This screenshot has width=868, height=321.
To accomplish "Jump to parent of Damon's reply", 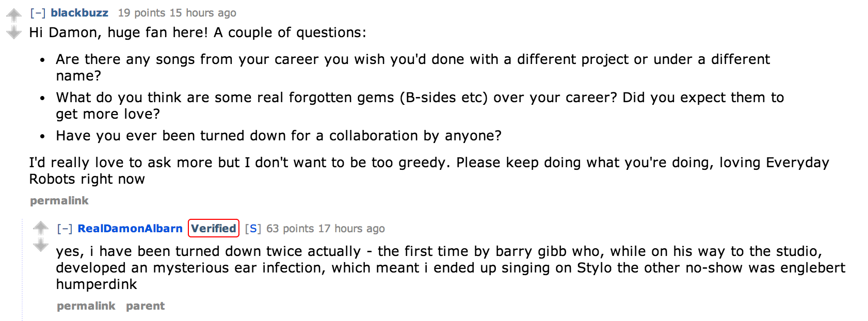I will tap(146, 306).
